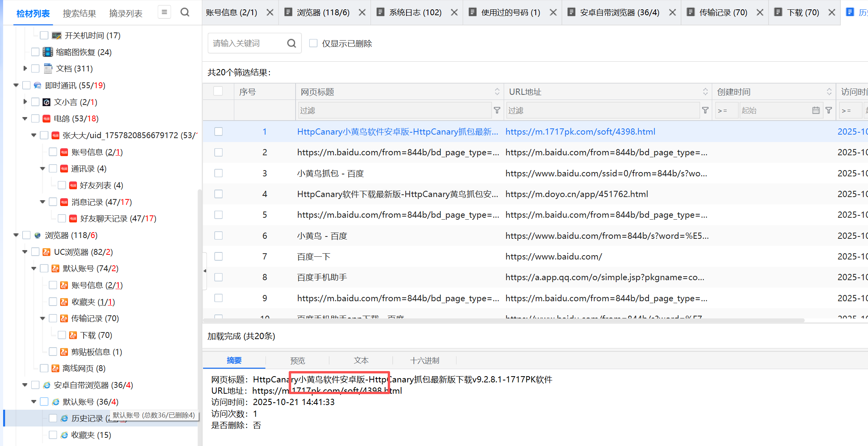
Task: Open the HttpCanary小黄鸟软件 title link in row 1
Action: click(x=397, y=132)
